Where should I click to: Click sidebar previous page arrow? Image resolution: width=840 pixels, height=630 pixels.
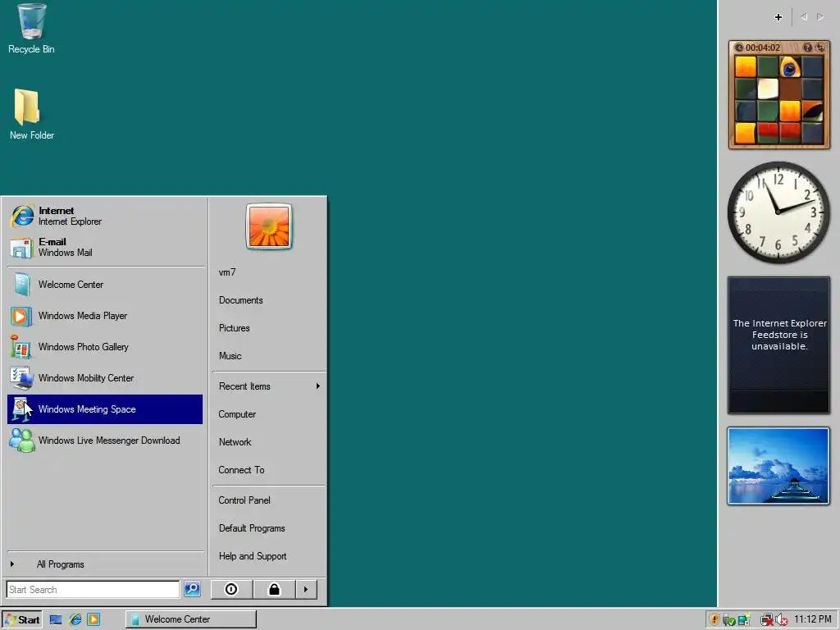[804, 17]
